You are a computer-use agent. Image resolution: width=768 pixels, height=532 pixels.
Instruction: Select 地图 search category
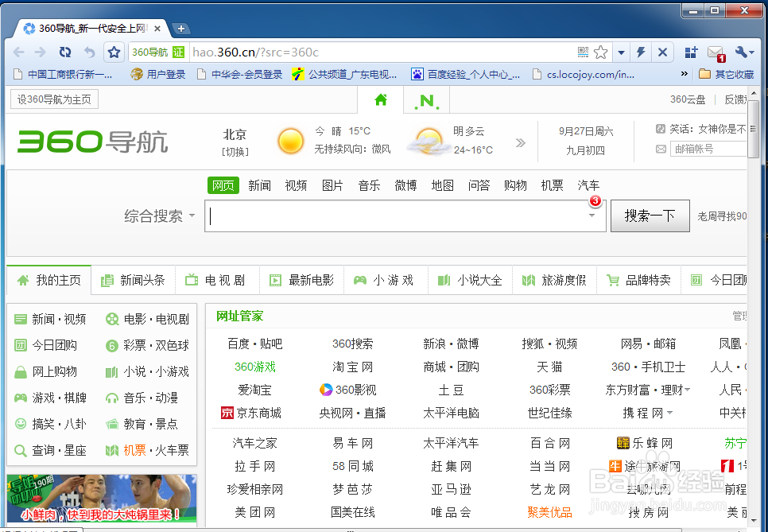[x=442, y=185]
